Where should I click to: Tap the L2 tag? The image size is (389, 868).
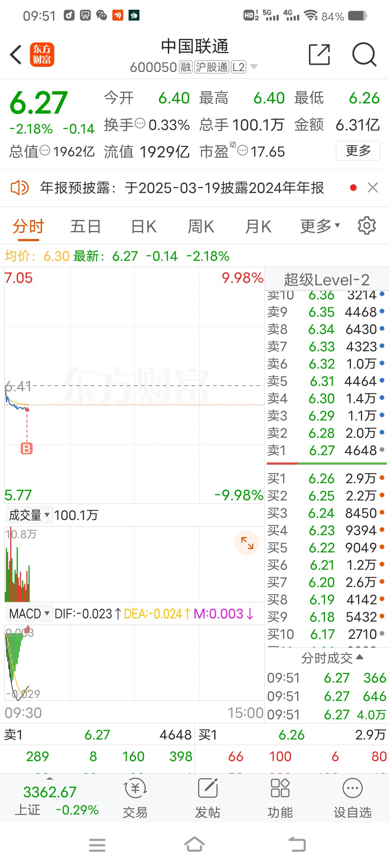238,67
